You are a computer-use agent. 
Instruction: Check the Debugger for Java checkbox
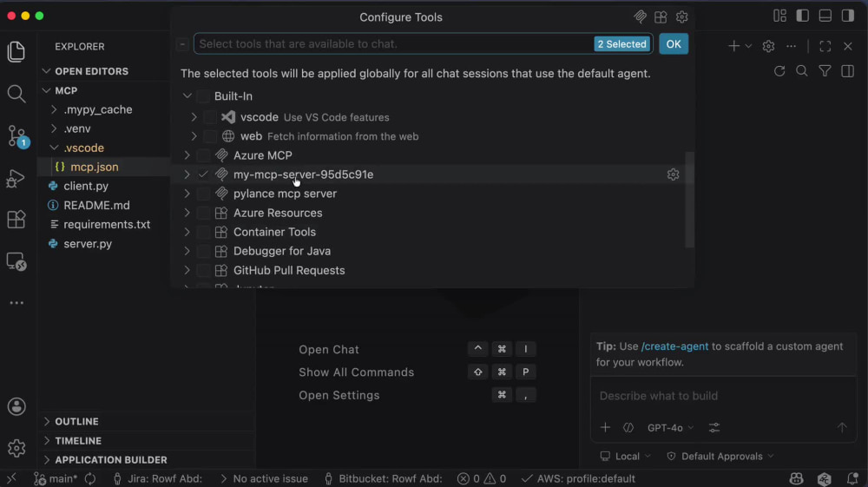coord(203,251)
